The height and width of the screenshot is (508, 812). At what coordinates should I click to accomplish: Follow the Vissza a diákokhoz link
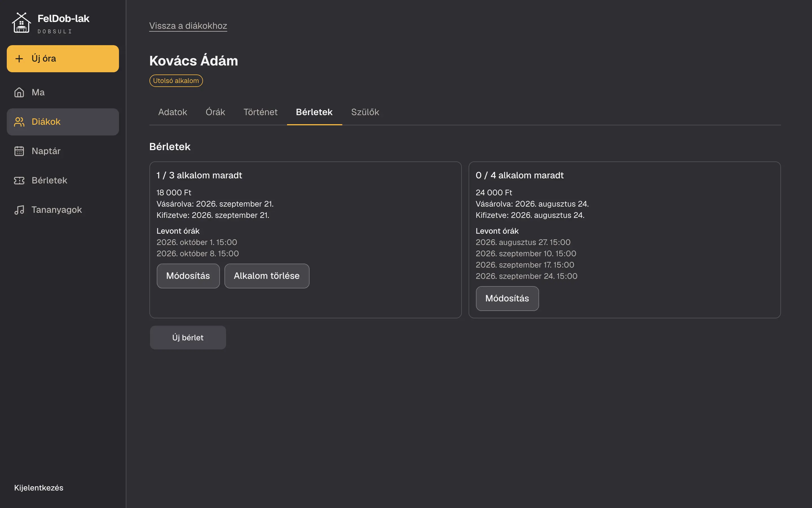[x=188, y=26]
